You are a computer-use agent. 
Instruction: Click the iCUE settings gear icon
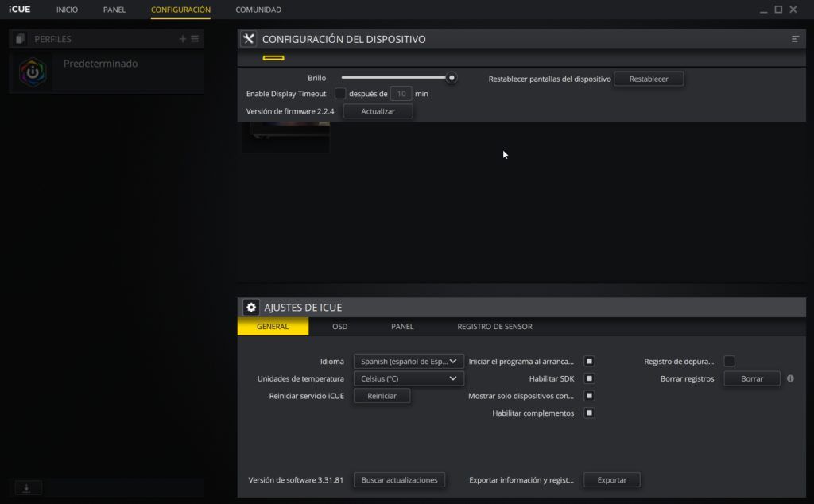[250, 308]
